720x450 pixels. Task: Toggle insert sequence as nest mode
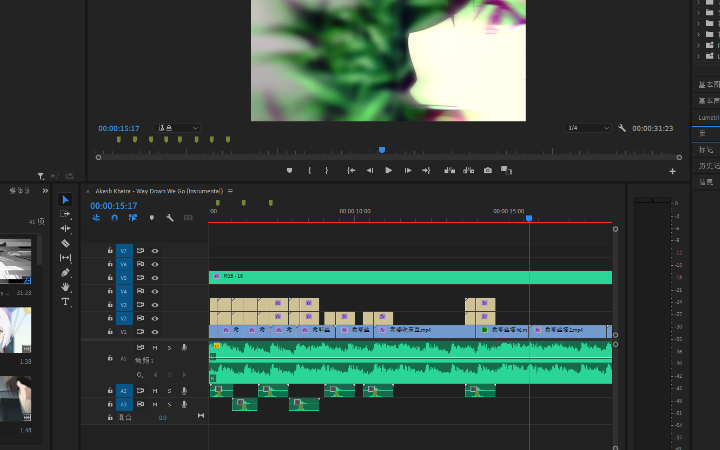coord(96,218)
